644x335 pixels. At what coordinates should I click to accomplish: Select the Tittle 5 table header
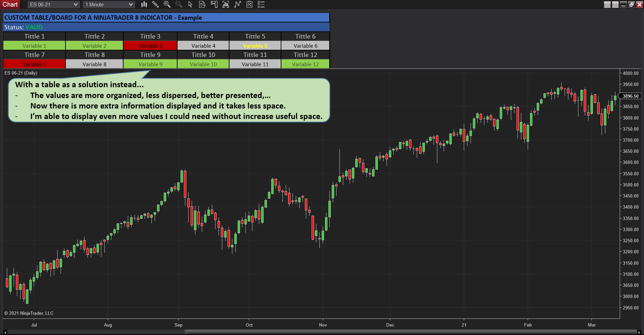(255, 36)
